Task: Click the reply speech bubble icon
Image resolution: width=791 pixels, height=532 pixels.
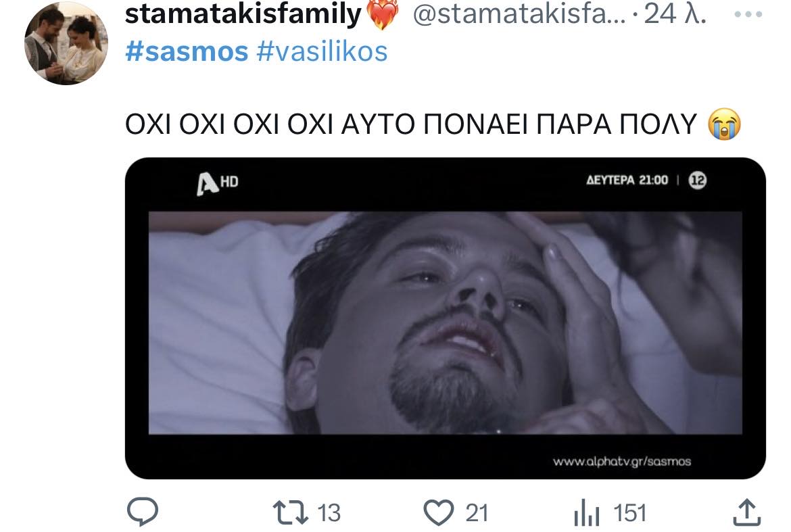Action: point(143,512)
